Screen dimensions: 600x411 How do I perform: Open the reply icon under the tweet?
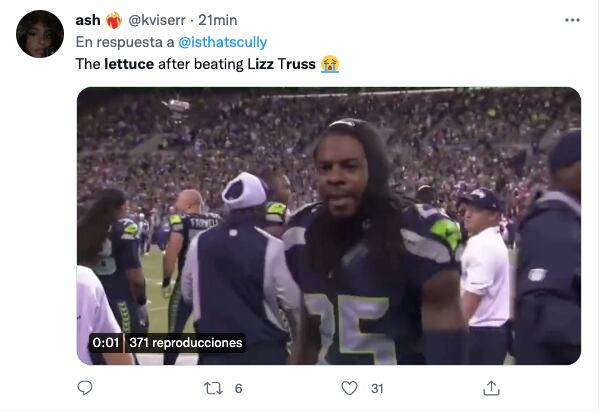85,388
